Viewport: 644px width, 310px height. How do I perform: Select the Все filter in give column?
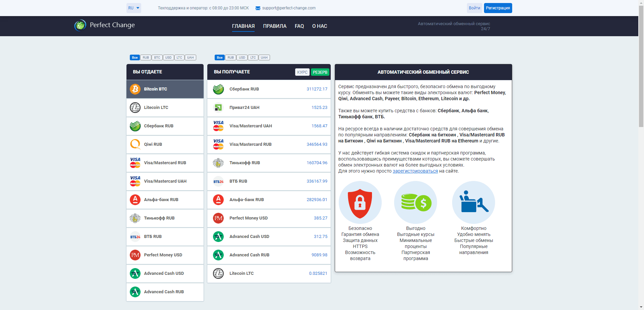pos(135,57)
